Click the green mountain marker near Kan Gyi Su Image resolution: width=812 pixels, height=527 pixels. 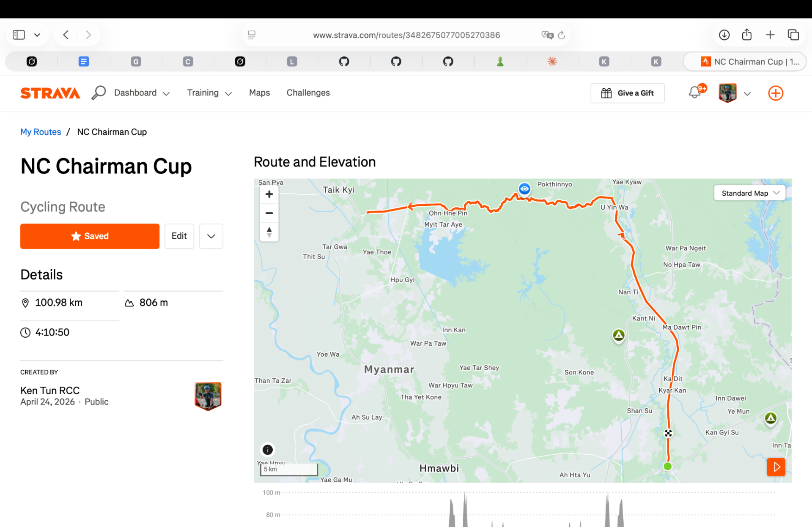pyautogui.click(x=771, y=418)
